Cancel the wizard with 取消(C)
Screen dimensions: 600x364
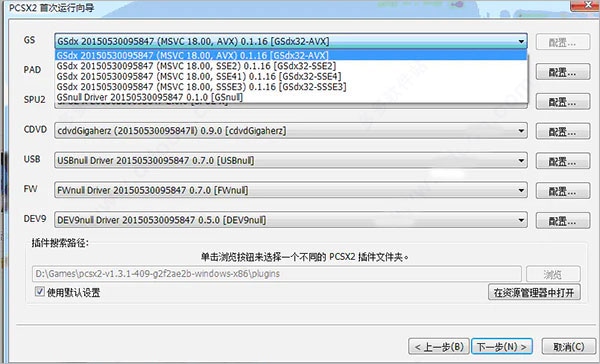coord(569,347)
